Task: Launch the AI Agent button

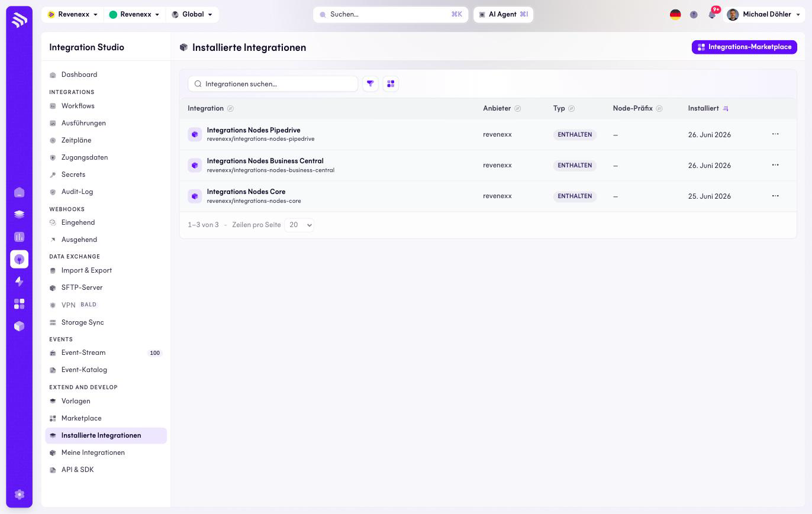Action: [504, 15]
